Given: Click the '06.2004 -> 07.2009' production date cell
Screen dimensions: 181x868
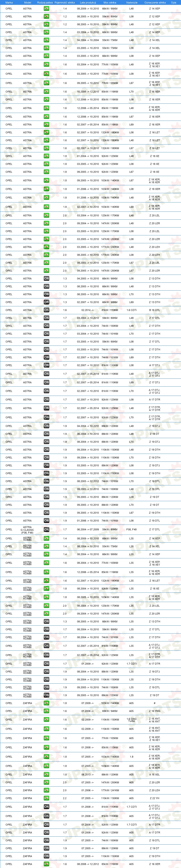Looking at the screenshot, I should (88, 529).
